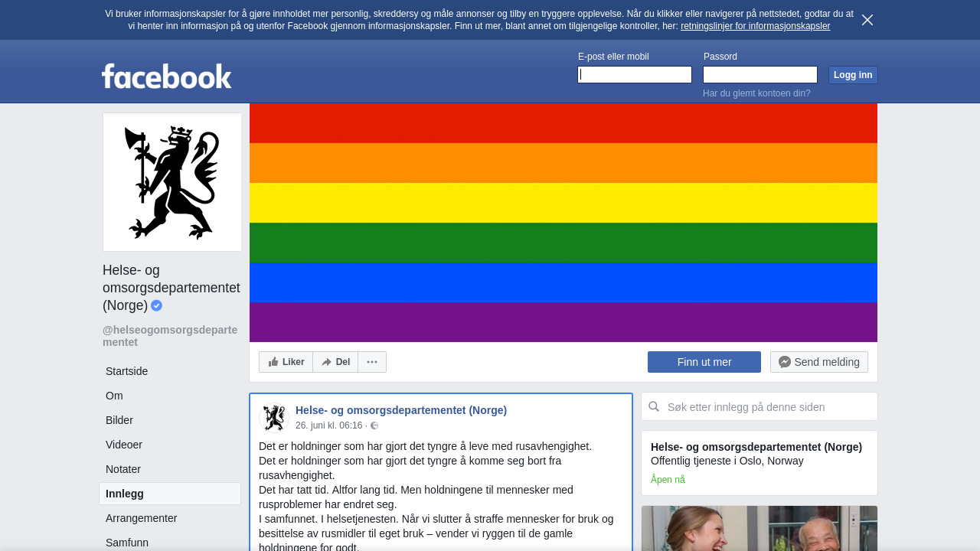The image size is (980, 551).
Task: Open the Facebook logo home link
Action: 167,76
